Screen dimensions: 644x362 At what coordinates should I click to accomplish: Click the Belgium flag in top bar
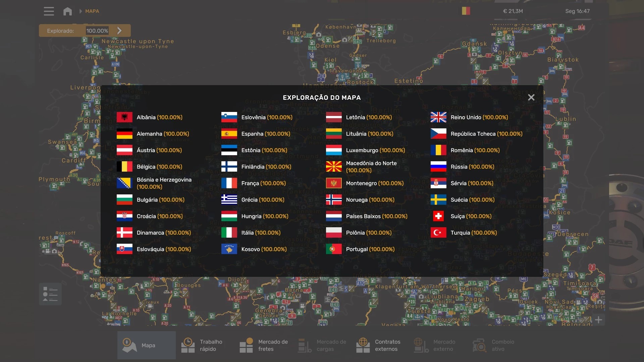[466, 11]
